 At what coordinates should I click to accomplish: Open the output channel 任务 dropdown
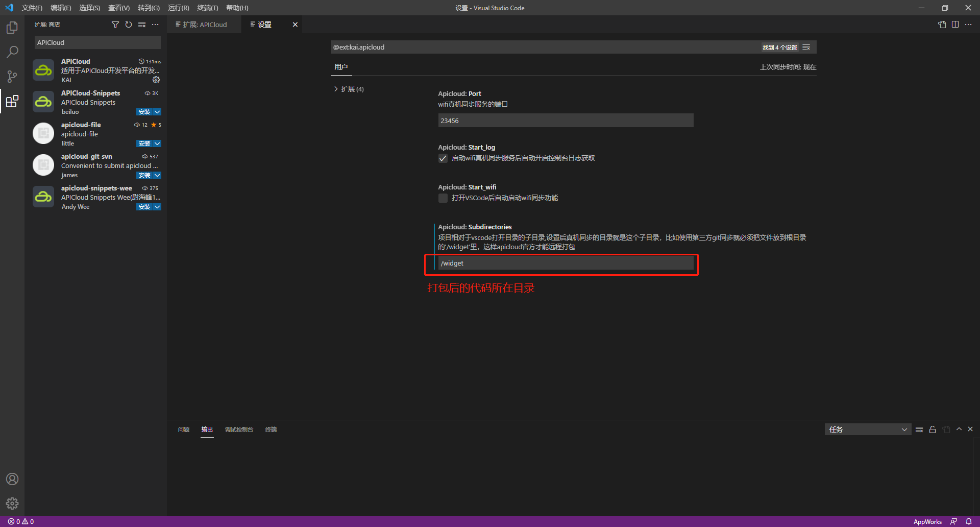point(868,429)
